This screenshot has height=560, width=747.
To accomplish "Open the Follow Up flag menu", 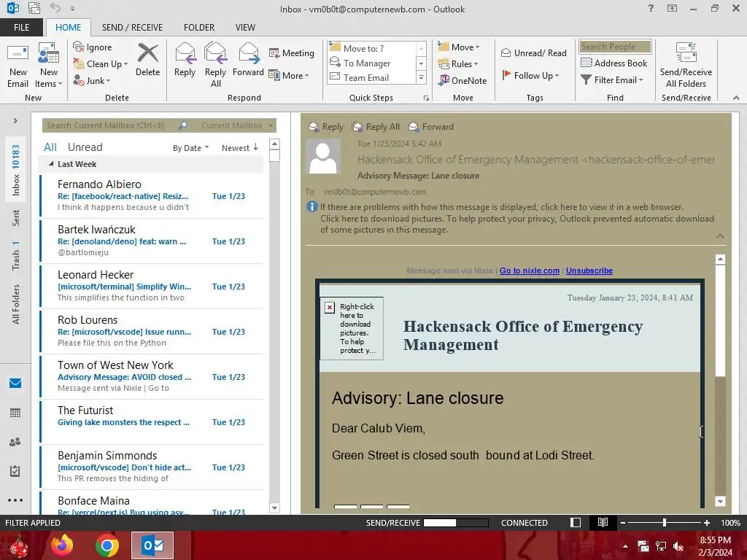I will pos(530,75).
